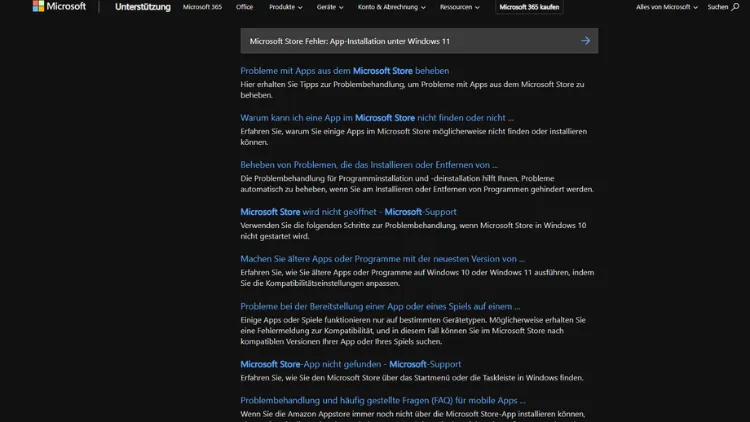This screenshot has width=750, height=422.
Task: Click the search magnifier icon
Action: coord(735,7)
